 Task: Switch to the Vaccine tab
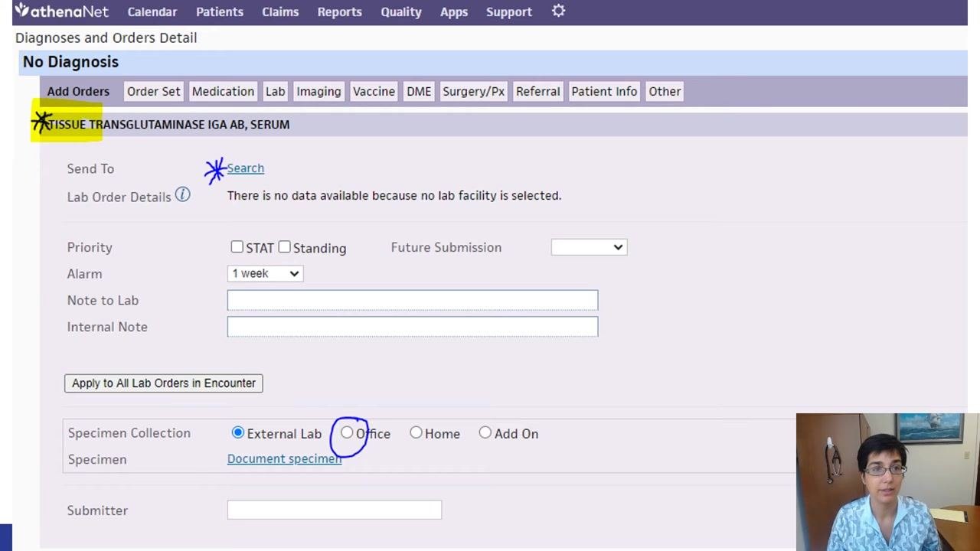coord(374,91)
